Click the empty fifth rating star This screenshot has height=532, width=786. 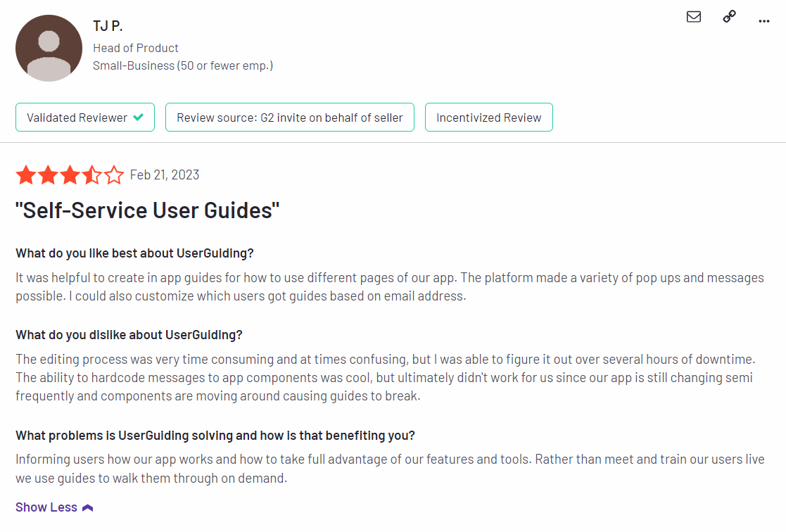114,175
